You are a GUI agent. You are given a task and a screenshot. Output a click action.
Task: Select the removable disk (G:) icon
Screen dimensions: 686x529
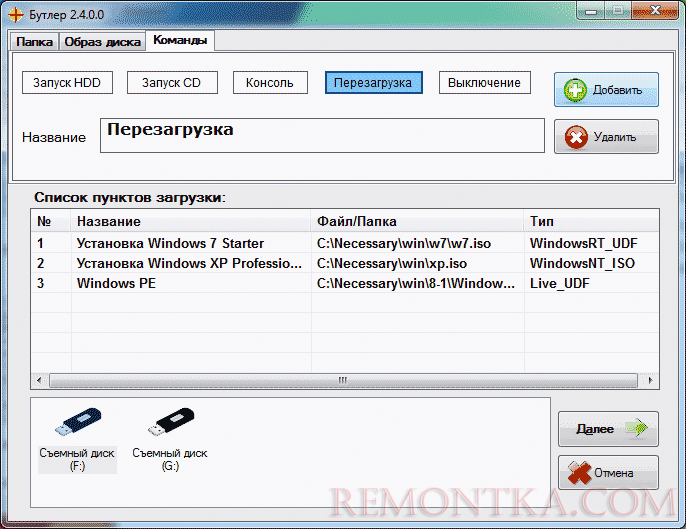pyautogui.click(x=169, y=427)
